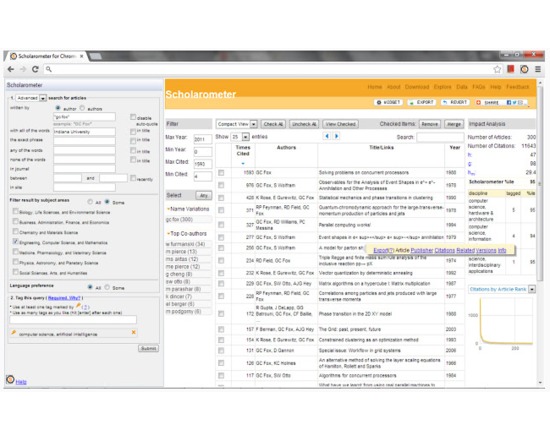Click the Scholarometer logo icon next to Help

[x=10, y=380]
